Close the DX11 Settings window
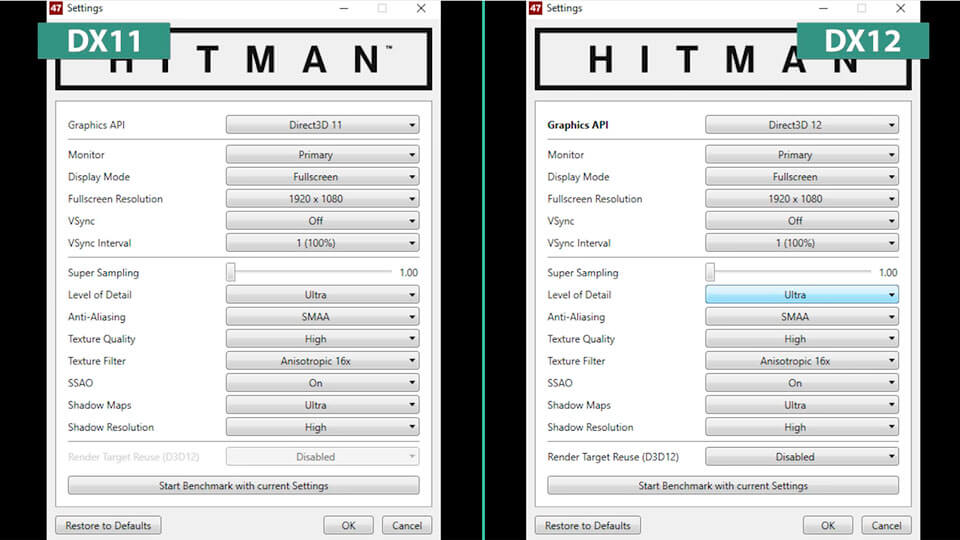Image resolution: width=960 pixels, height=540 pixels. [x=421, y=8]
